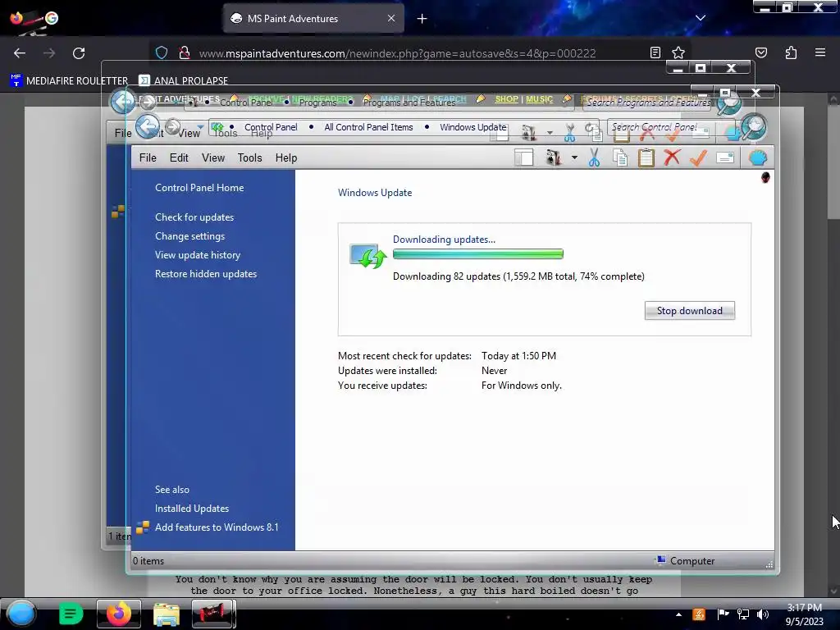
Task: Open the File menu
Action: (x=148, y=158)
